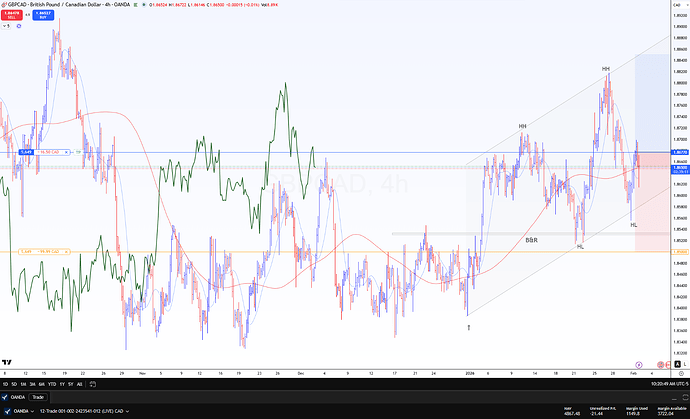This screenshot has height=419, width=690.
Task: Click the GBPCAD flag icon in the chart header
Action: tap(4, 4)
